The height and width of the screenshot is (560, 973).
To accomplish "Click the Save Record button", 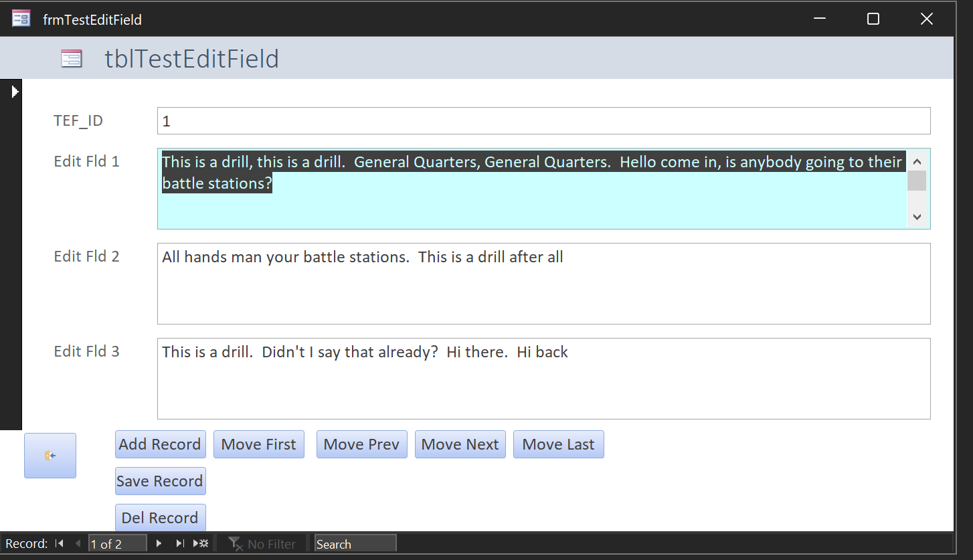I will point(161,481).
